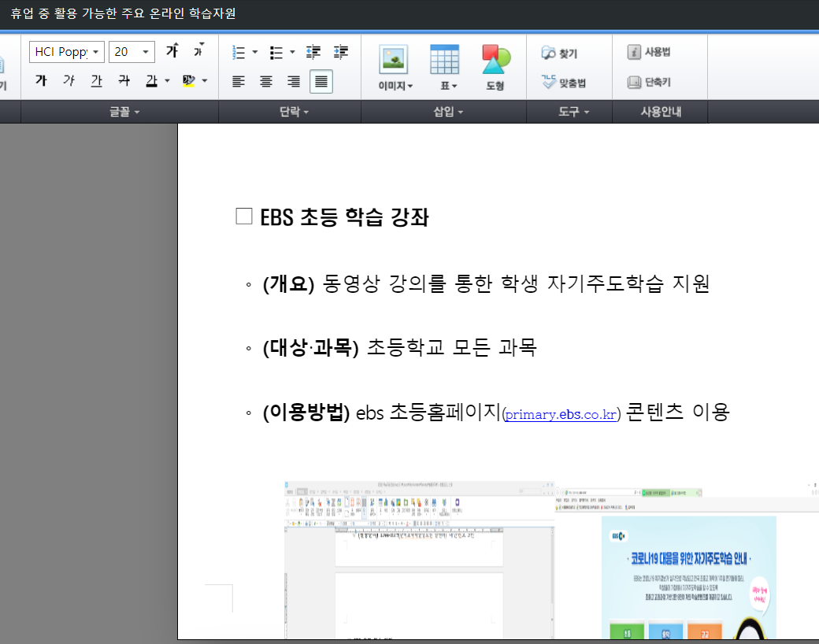Click the bold text '(개요)'

click(x=288, y=284)
